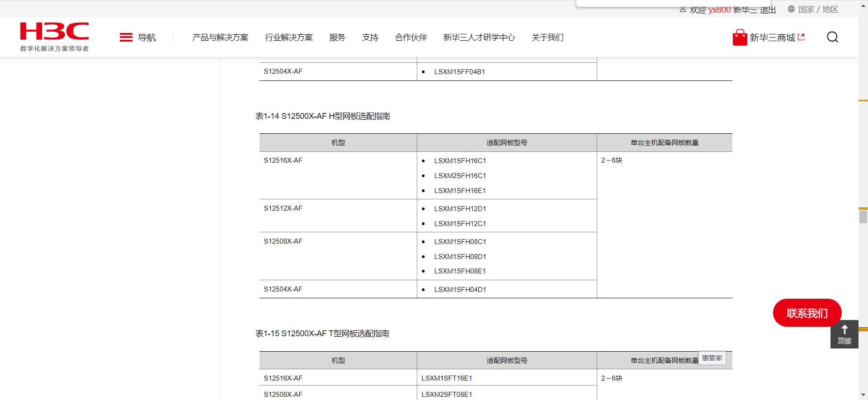
Task: Click LSXM1SFH08E1 in the table
Action: [x=460, y=271]
